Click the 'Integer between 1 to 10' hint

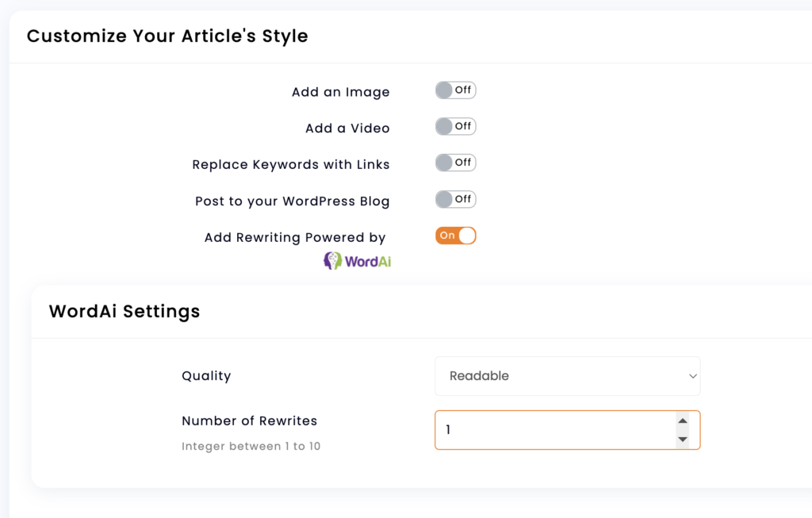pos(251,446)
